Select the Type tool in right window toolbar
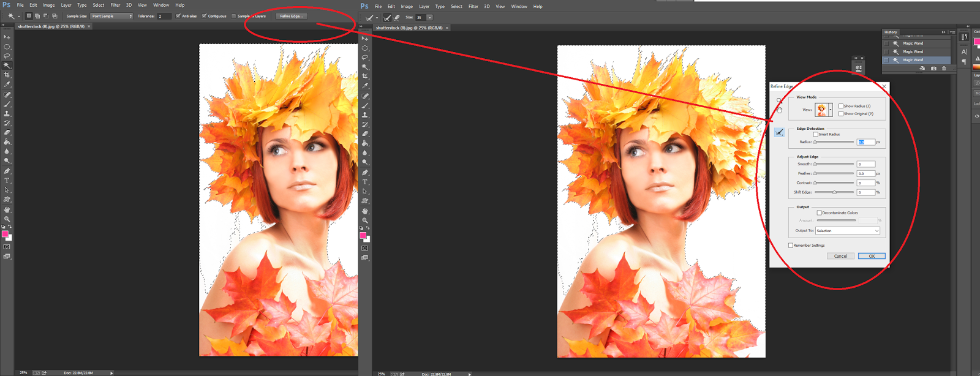The width and height of the screenshot is (980, 376). (x=365, y=182)
